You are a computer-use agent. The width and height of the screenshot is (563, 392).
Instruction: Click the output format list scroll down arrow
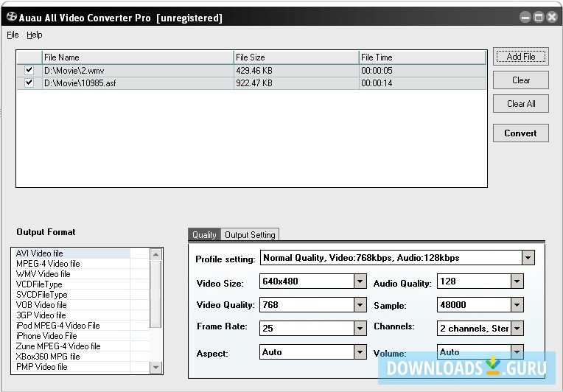[x=155, y=367]
